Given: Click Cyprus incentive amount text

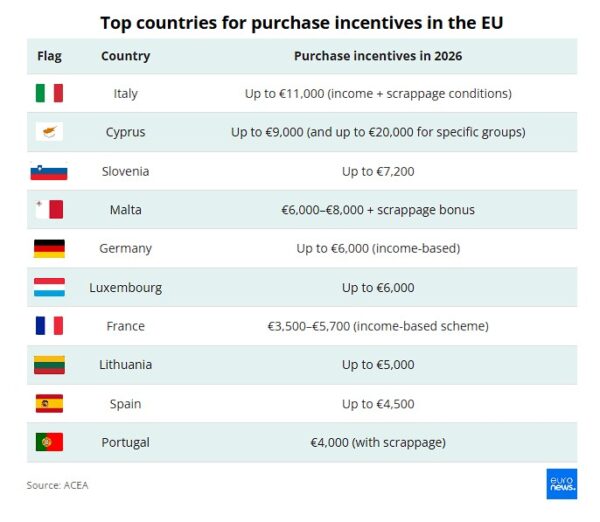Looking at the screenshot, I should [378, 132].
